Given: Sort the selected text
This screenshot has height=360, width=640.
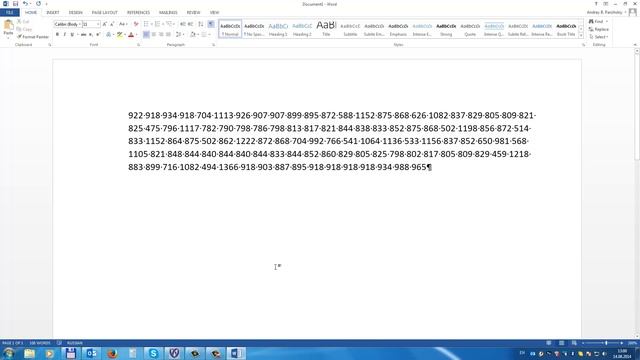Looking at the screenshot, I should point(200,24).
